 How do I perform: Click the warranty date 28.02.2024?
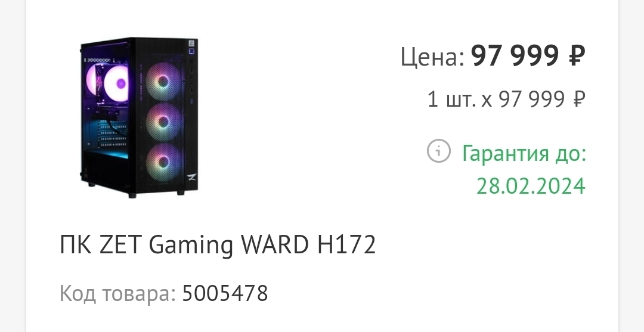click(x=531, y=186)
